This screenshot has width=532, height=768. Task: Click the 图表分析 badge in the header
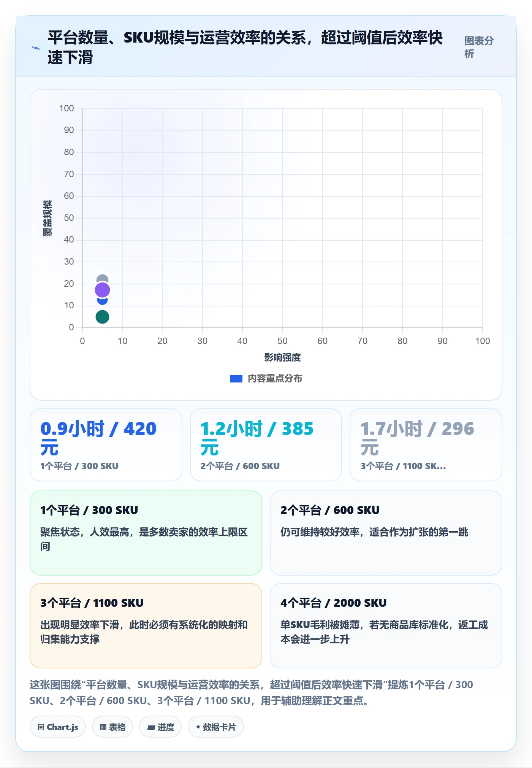pyautogui.click(x=479, y=47)
